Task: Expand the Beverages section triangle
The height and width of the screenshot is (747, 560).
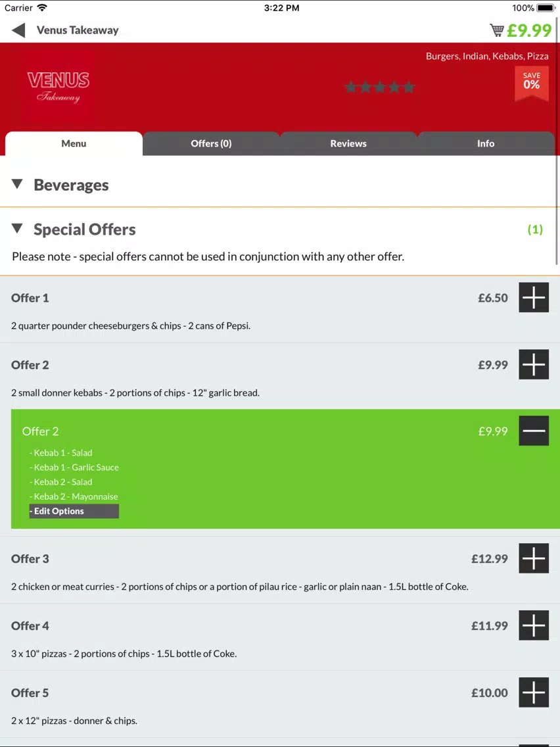Action: tap(17, 184)
